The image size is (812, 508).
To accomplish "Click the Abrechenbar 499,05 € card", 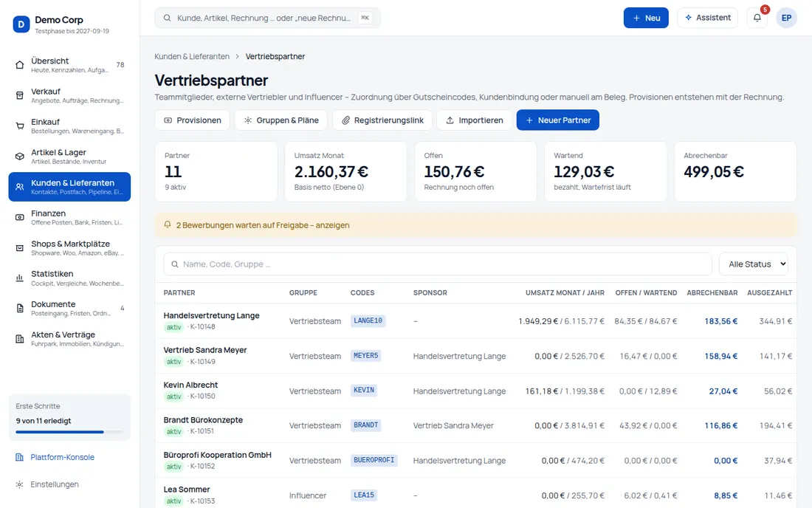I will (734, 171).
